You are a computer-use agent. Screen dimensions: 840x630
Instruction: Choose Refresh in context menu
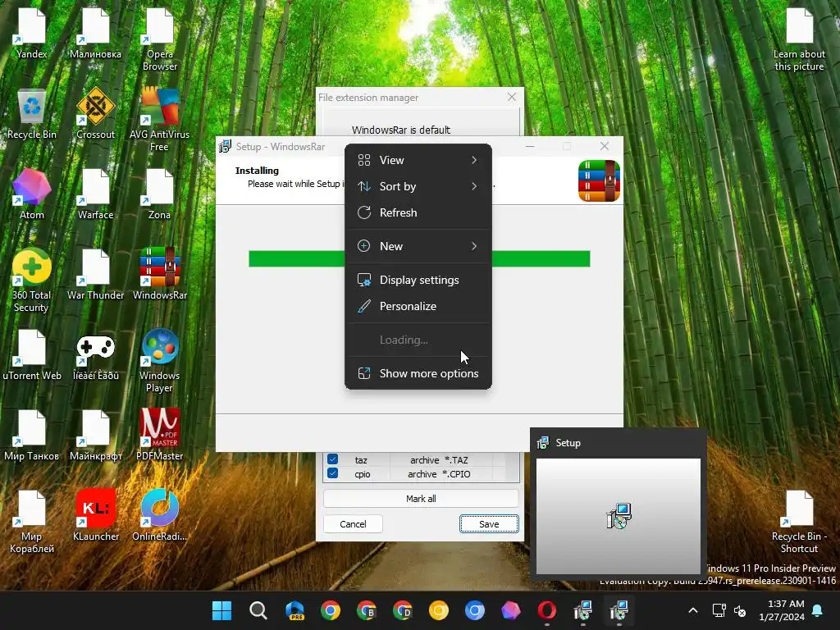(418, 212)
